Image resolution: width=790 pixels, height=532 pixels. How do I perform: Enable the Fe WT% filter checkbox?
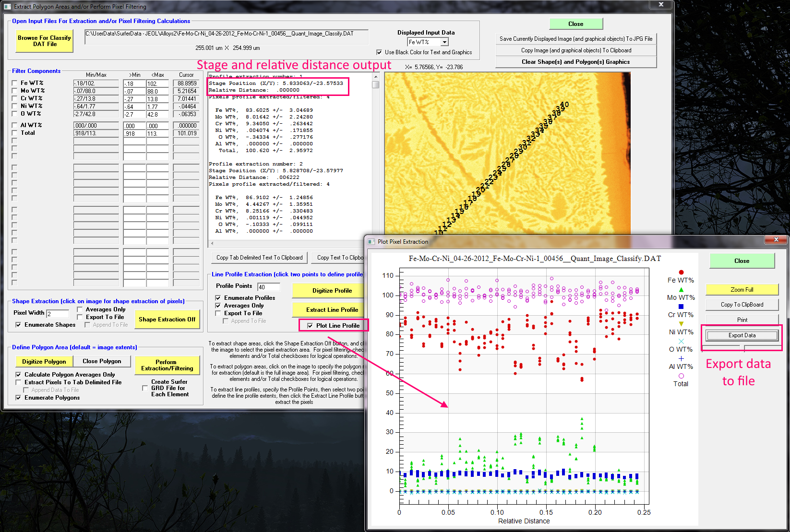click(14, 83)
